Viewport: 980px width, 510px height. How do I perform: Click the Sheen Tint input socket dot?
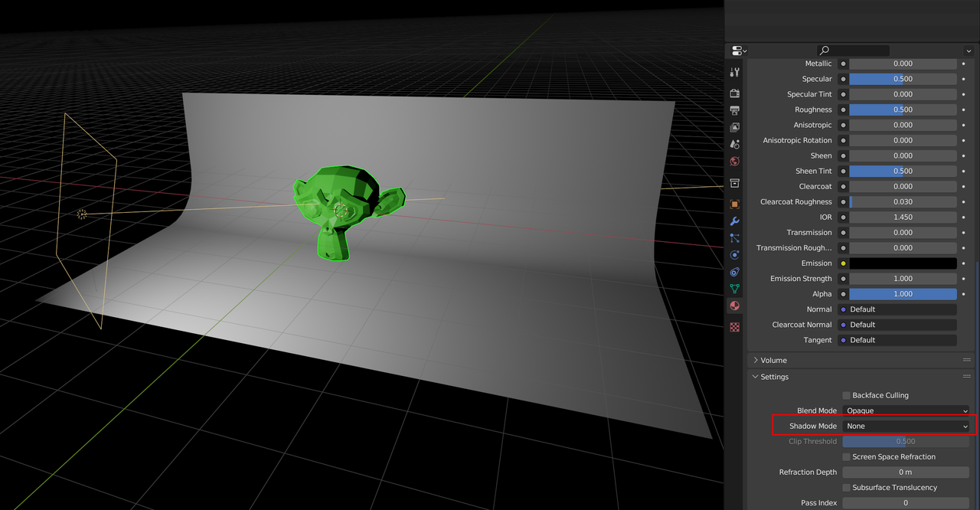click(x=843, y=171)
